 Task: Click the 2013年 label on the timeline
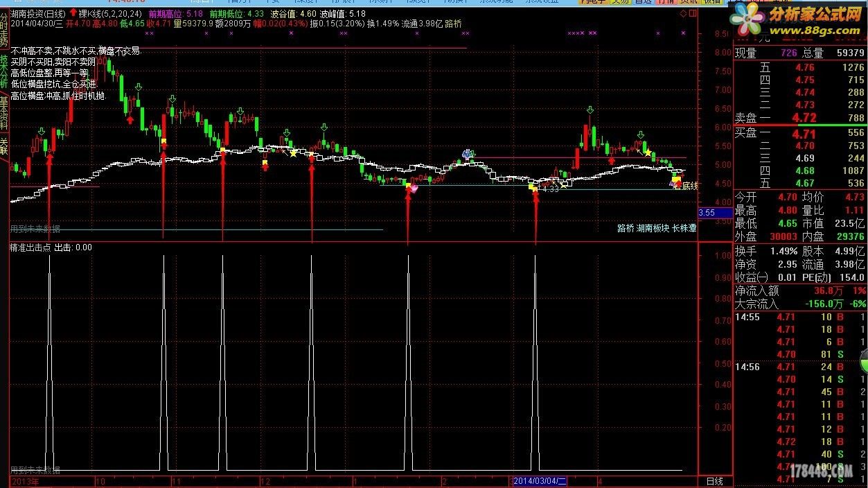tap(26, 481)
